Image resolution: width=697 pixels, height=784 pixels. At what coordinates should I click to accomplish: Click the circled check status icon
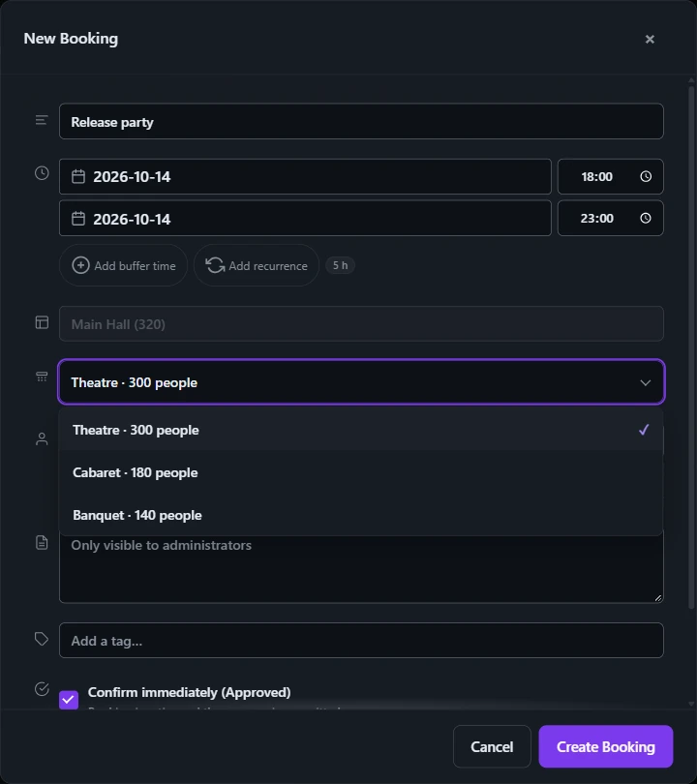(x=42, y=688)
